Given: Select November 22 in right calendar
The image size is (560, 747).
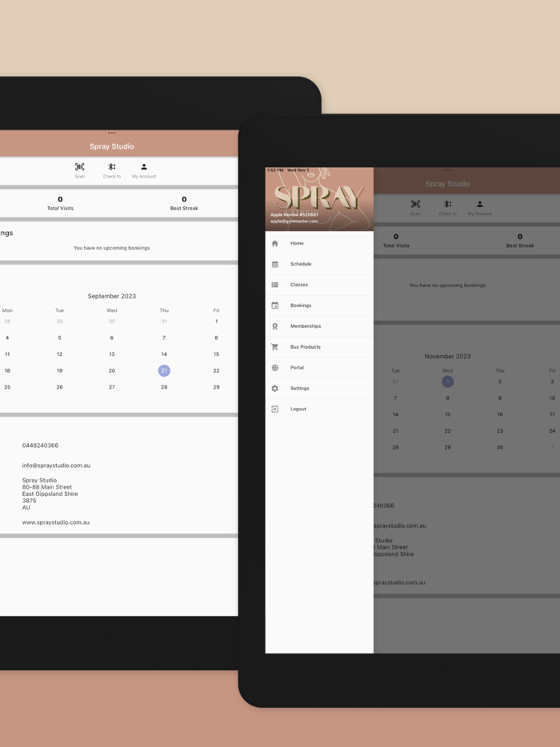Looking at the screenshot, I should 447,431.
